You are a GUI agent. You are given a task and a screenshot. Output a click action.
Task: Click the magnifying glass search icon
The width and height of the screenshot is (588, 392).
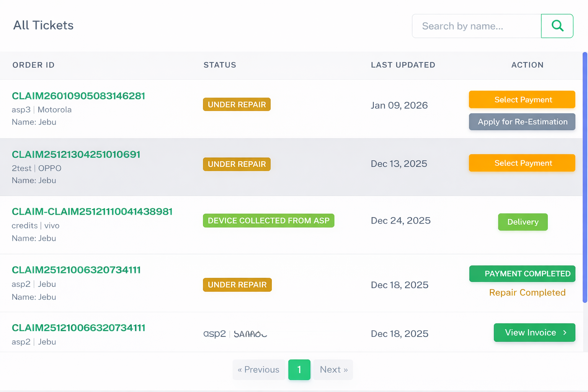point(557,26)
